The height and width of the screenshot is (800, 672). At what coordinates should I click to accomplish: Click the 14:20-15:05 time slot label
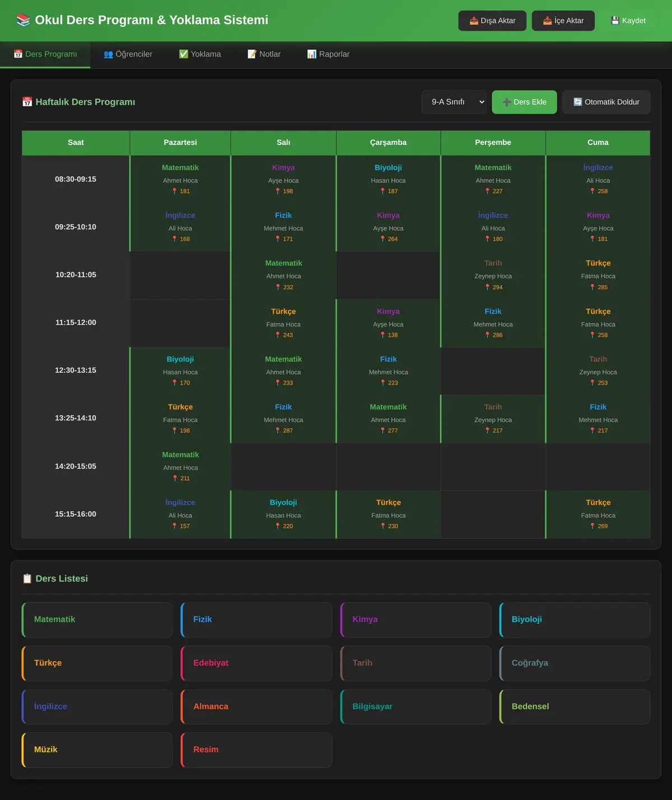76,466
